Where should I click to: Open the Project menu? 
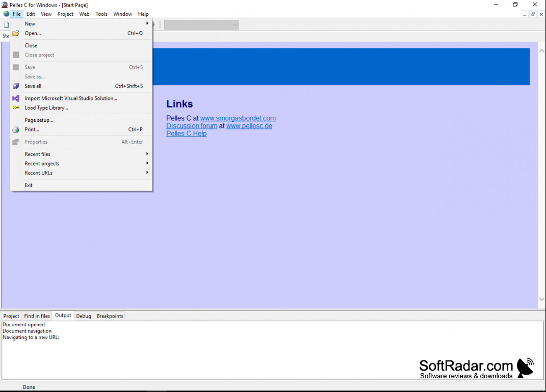click(x=65, y=14)
